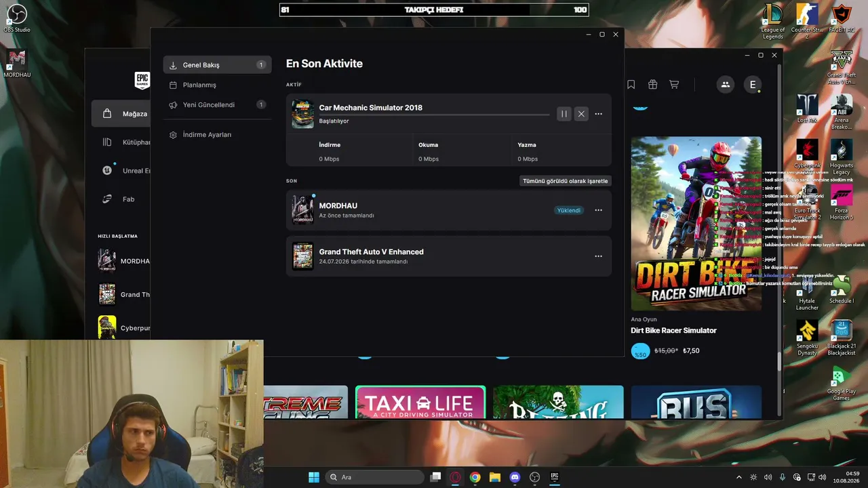Image resolution: width=868 pixels, height=488 pixels.
Task: Open the MORDHAU desktop shortcut
Action: click(17, 64)
